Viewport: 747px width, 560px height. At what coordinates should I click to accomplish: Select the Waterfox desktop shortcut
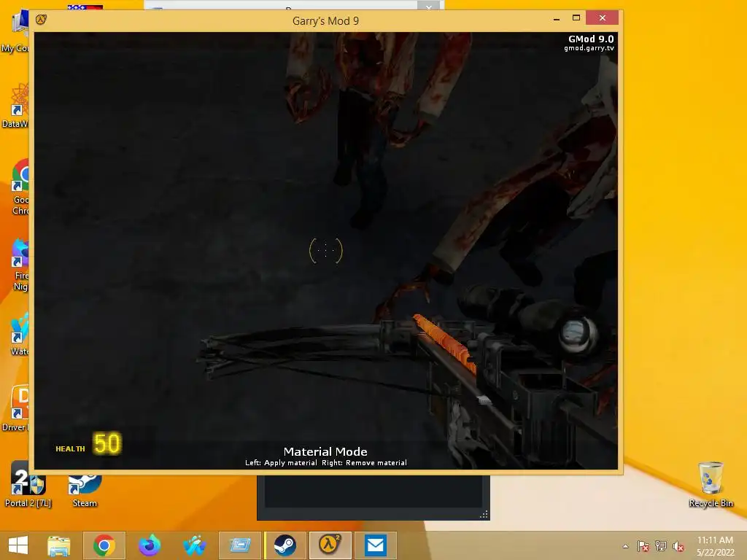(18, 333)
